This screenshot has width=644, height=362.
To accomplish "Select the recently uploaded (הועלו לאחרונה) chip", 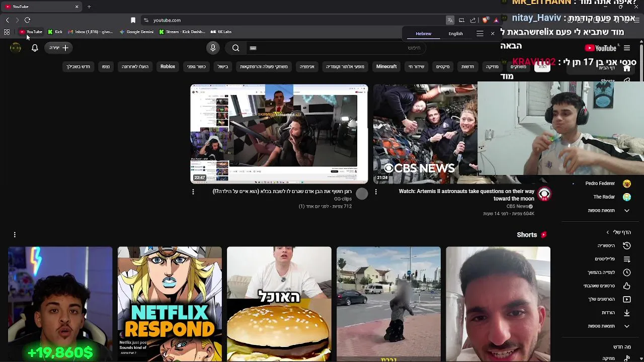I will click(x=135, y=66).
